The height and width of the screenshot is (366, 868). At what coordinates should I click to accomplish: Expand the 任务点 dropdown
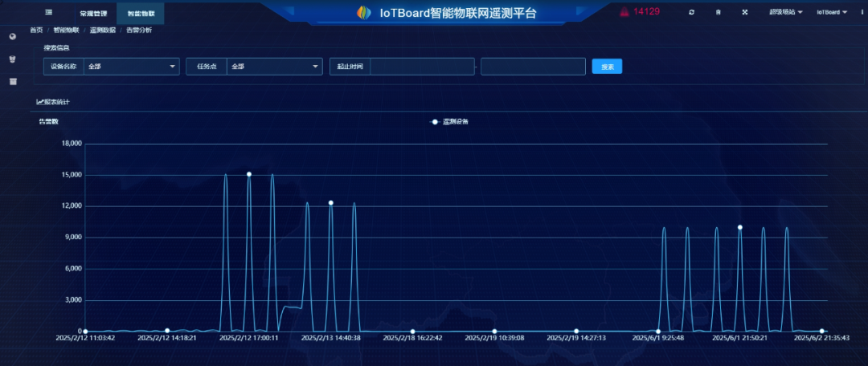tap(275, 67)
